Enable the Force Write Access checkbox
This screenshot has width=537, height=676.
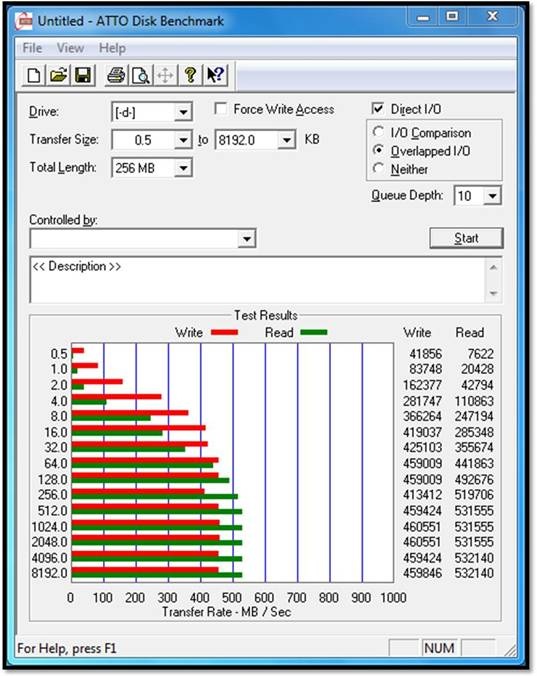[x=221, y=108]
